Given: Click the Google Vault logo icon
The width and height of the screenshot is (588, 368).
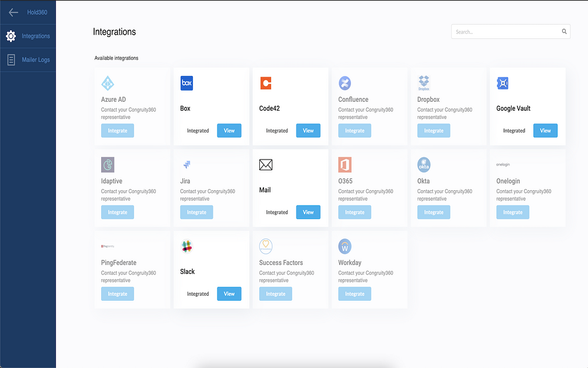Looking at the screenshot, I should [x=503, y=83].
